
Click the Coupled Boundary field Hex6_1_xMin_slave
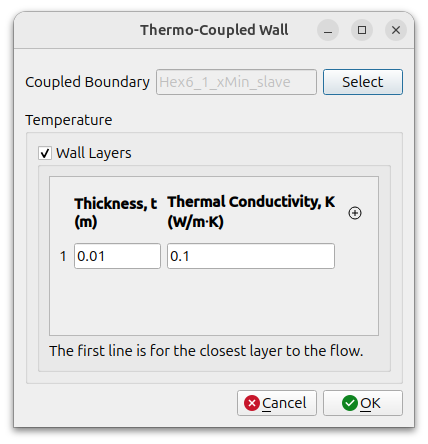(x=236, y=82)
